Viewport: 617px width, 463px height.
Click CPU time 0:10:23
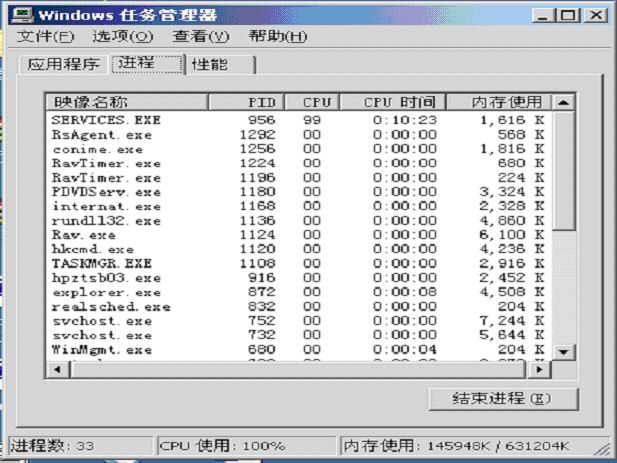[x=405, y=120]
